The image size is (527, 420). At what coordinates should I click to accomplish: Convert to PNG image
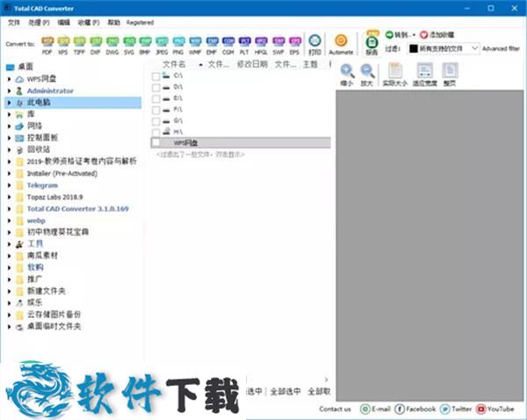click(x=178, y=45)
